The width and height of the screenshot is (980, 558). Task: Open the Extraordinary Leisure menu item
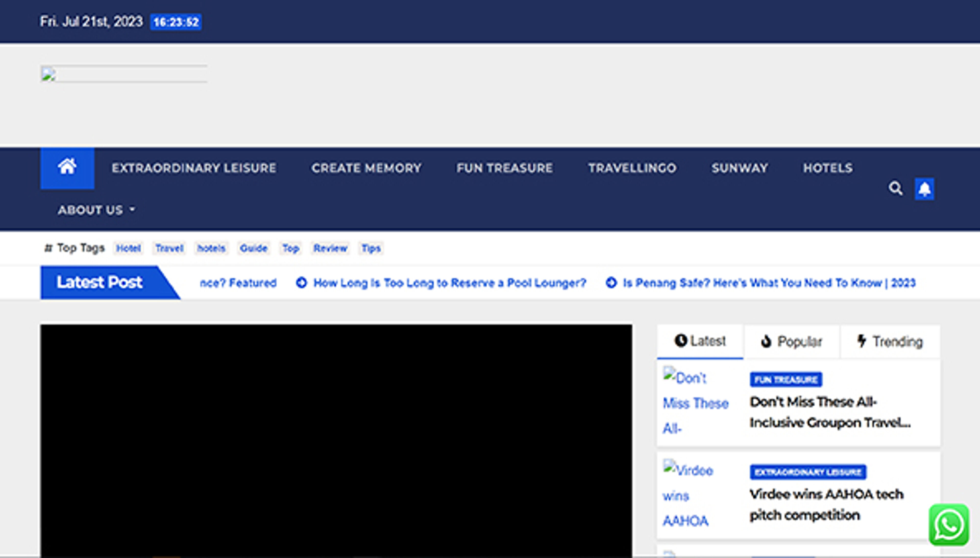point(194,168)
